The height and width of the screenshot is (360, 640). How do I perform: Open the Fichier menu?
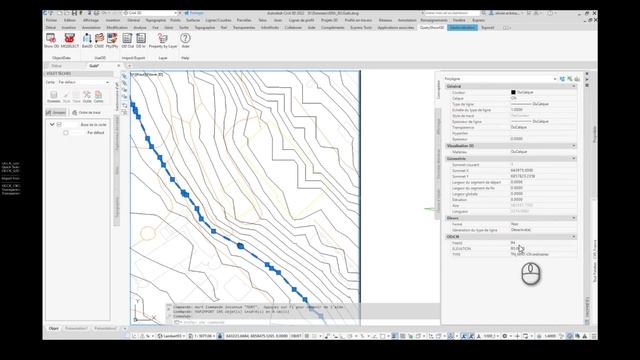tap(51, 20)
